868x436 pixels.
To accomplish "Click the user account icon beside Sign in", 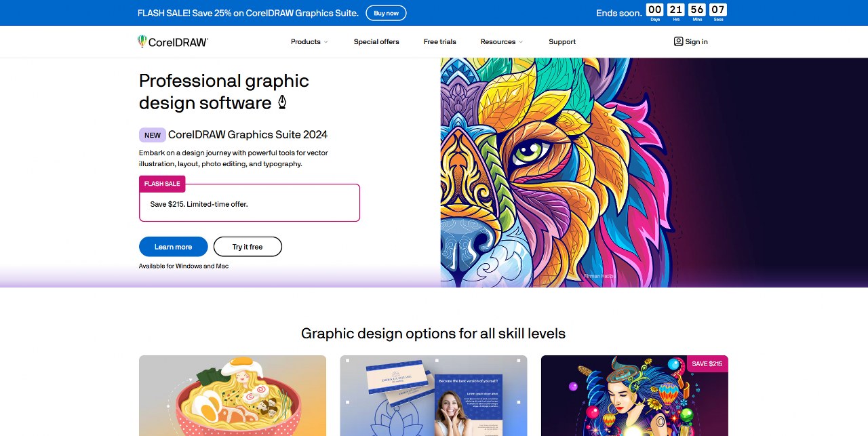I will [678, 41].
